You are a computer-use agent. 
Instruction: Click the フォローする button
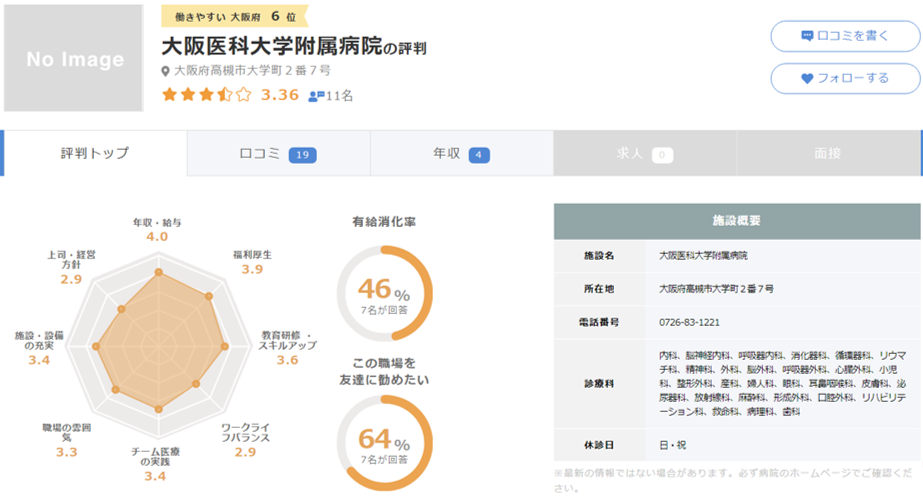845,78
